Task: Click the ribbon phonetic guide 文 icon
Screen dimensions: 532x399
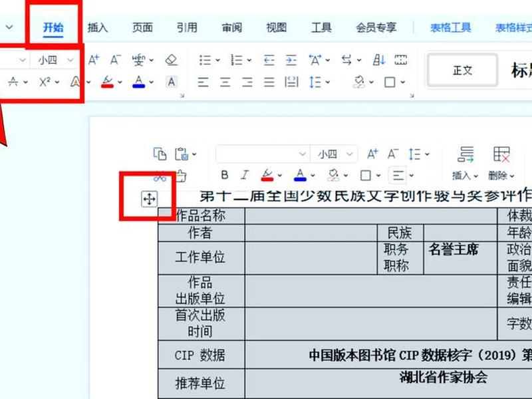Action: pyautogui.click(x=139, y=60)
